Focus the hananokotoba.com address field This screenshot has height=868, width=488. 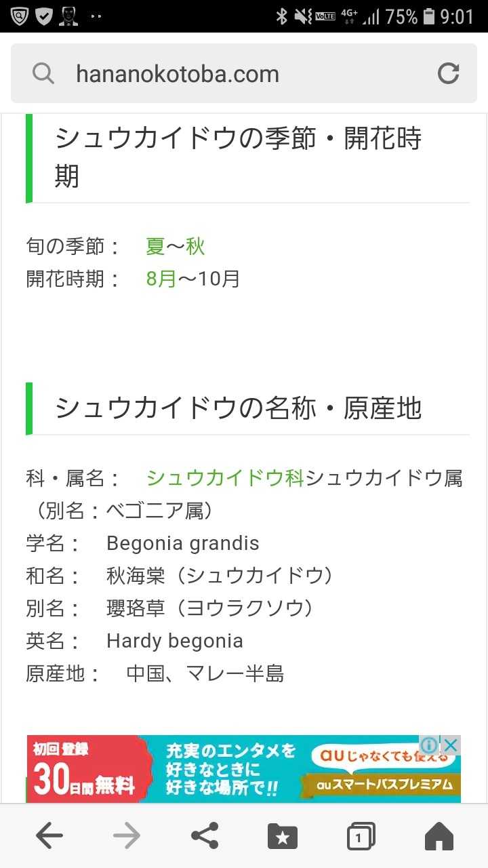click(x=224, y=73)
